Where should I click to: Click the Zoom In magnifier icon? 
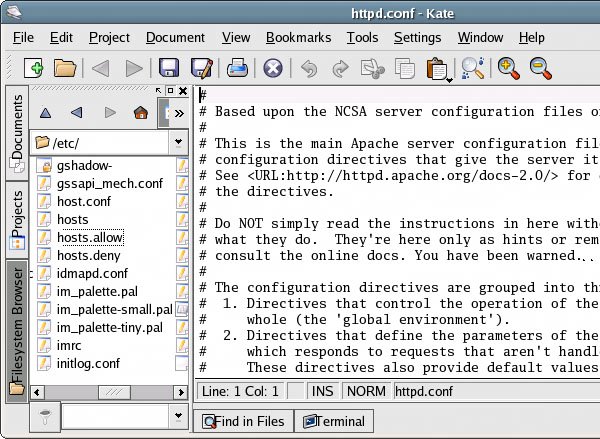[508, 68]
